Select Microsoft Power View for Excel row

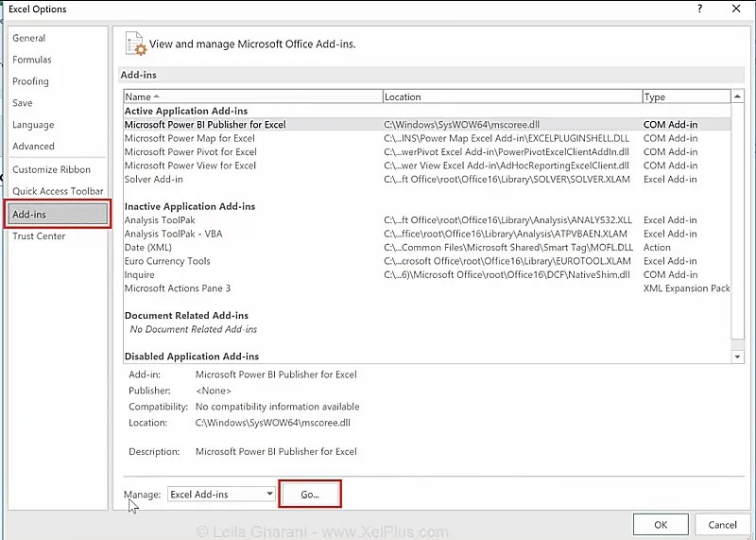427,165
